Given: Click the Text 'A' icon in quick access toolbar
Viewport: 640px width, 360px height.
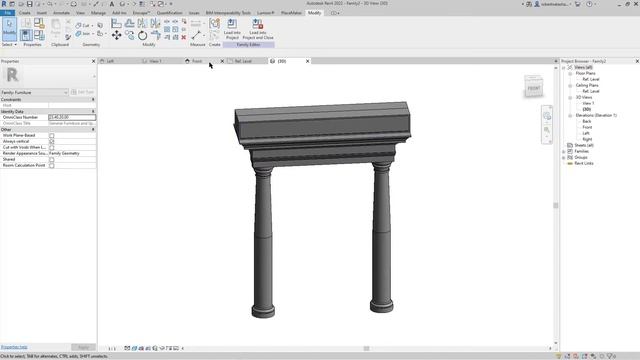Looking at the screenshot, I should (111, 4).
